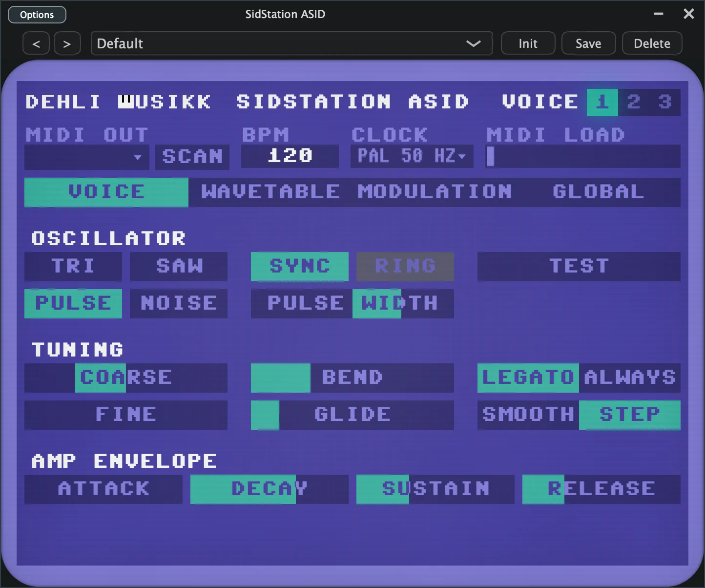Scan for MIDI devices
The width and height of the screenshot is (705, 588).
click(x=192, y=157)
